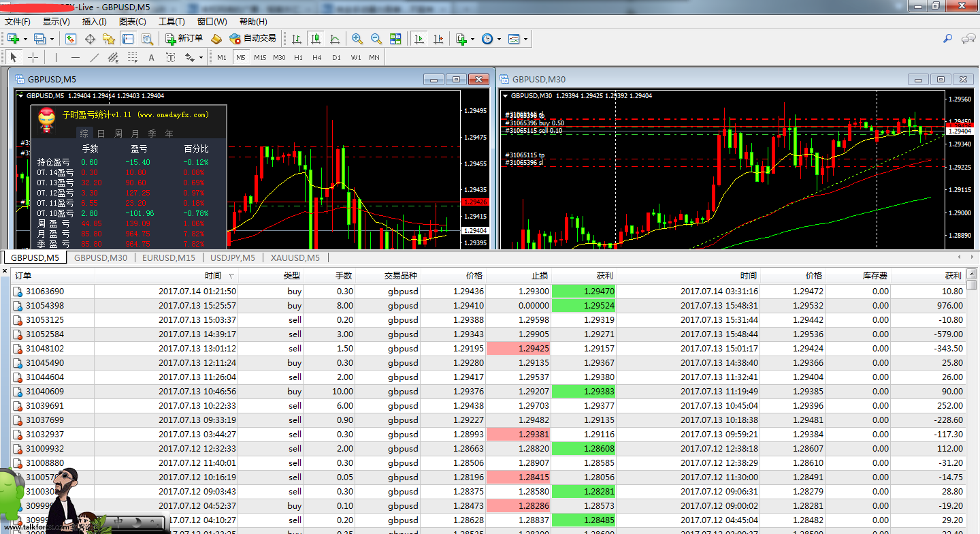Select the text label tool
This screenshot has width=980, height=534.
tap(170, 58)
